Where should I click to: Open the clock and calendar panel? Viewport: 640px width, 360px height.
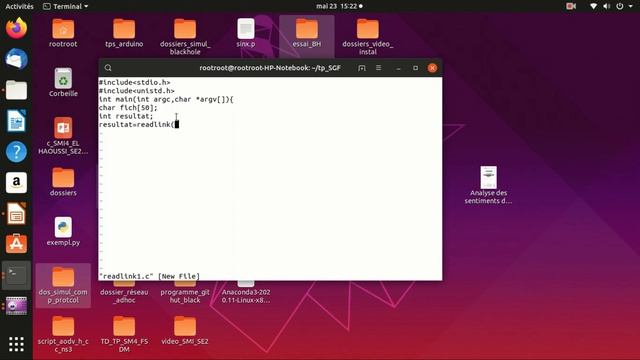click(x=339, y=6)
